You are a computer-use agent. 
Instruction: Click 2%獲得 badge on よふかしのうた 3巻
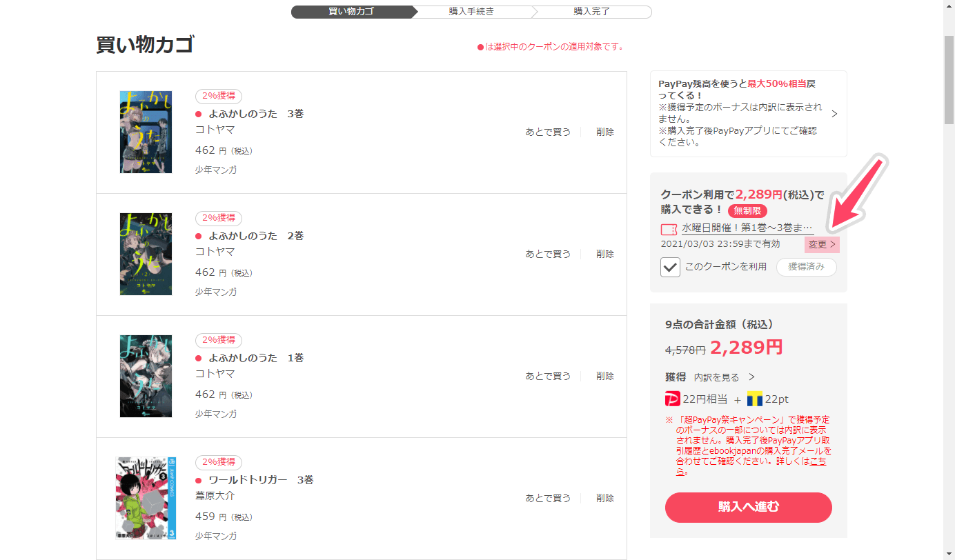coord(219,97)
